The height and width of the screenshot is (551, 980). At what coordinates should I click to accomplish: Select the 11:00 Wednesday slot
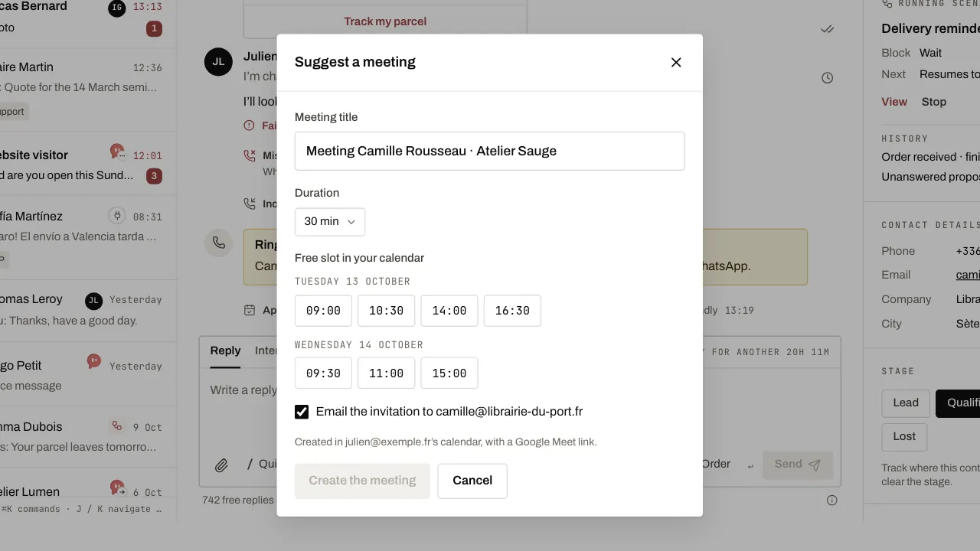pos(386,373)
